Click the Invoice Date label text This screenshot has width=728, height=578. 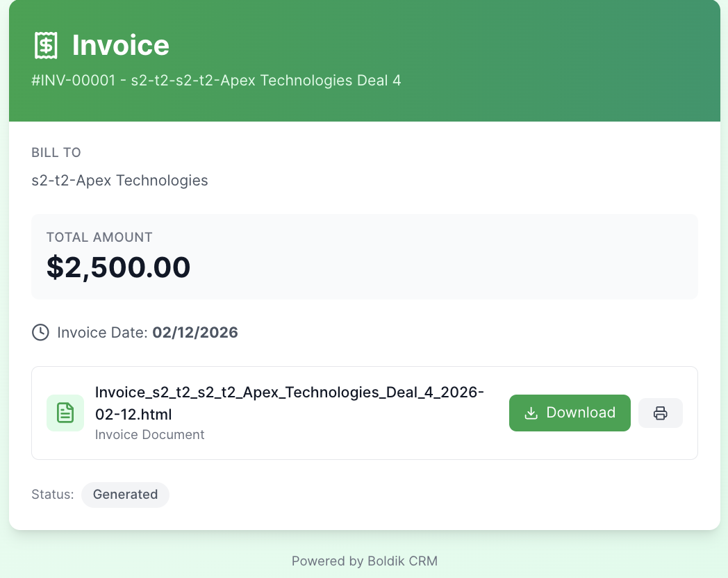point(103,333)
